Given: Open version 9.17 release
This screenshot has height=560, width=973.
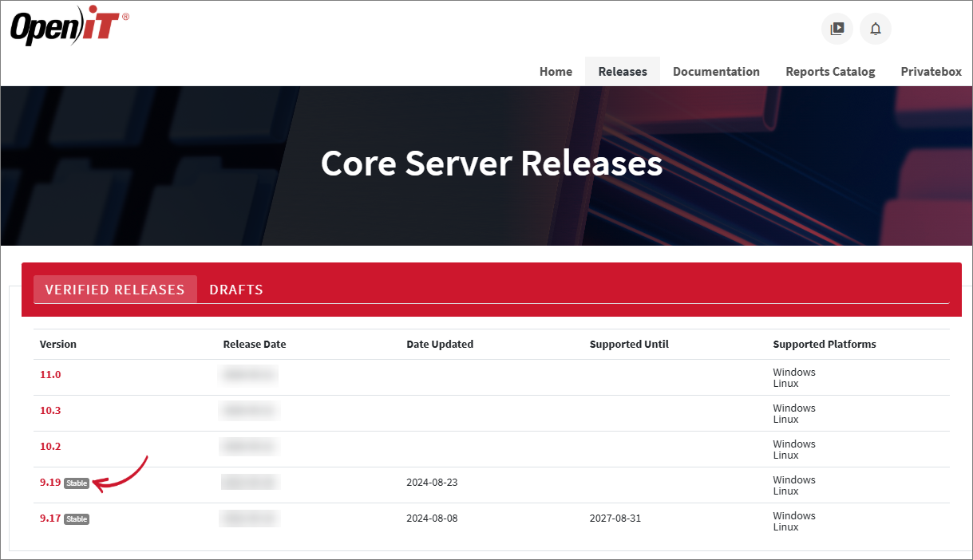Looking at the screenshot, I should (x=50, y=518).
